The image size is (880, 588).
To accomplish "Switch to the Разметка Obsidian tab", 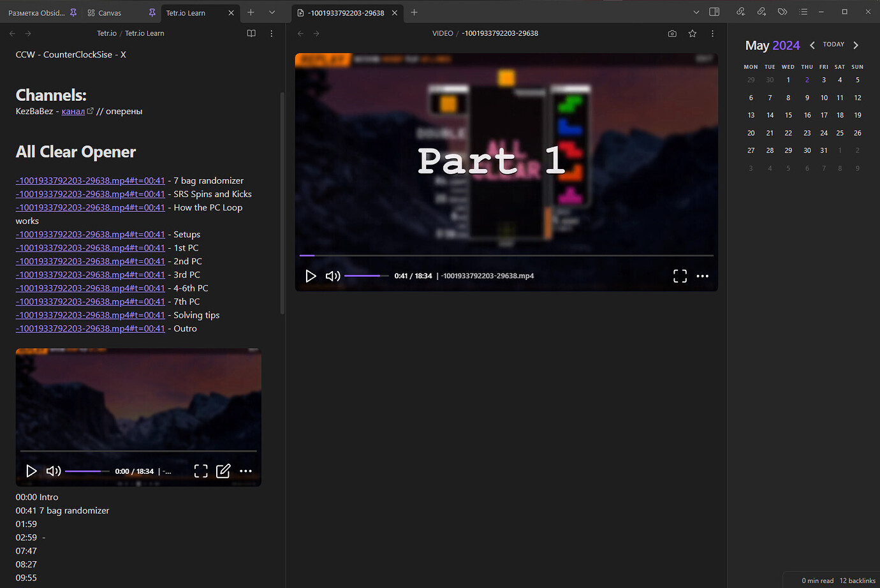I will tap(36, 13).
